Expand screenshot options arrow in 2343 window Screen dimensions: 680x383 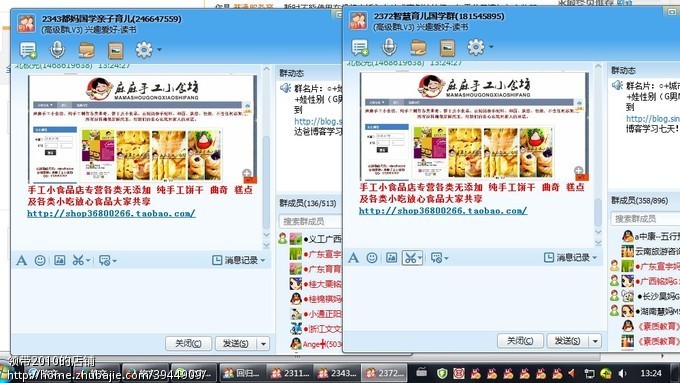88,261
